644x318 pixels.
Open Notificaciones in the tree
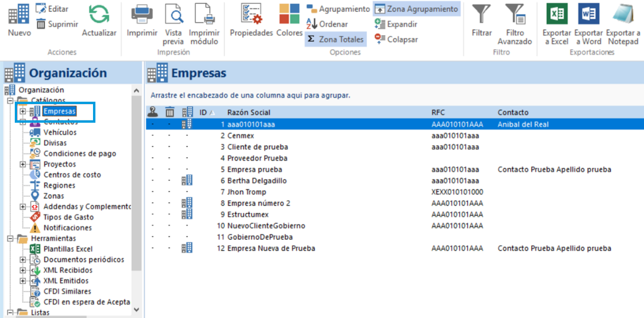tap(67, 228)
